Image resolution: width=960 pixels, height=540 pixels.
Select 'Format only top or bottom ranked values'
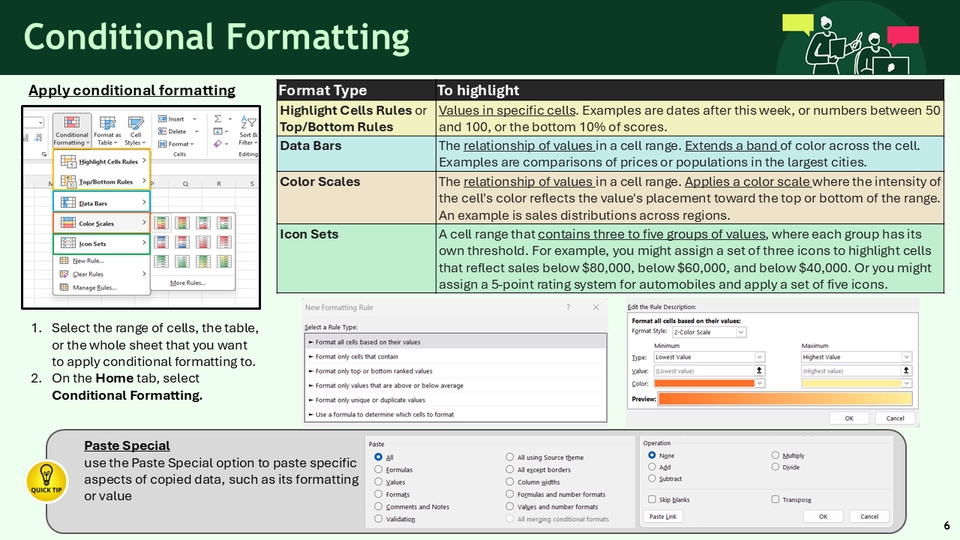[x=456, y=371]
